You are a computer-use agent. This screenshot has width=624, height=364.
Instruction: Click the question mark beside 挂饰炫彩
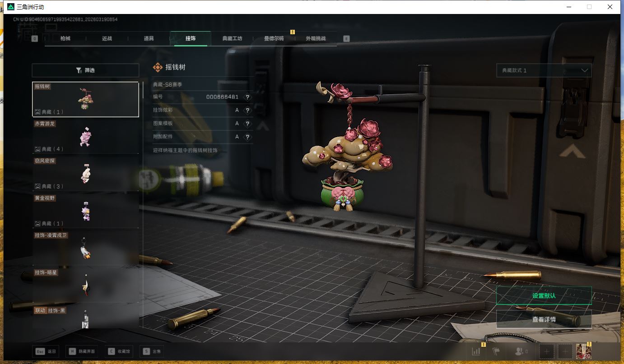[247, 111]
